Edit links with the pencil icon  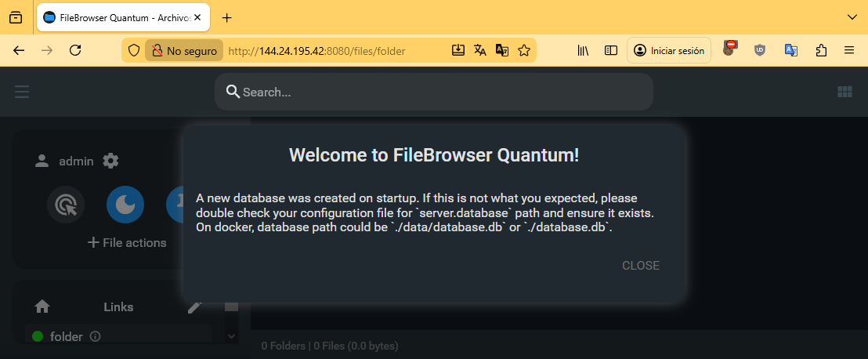tap(195, 307)
